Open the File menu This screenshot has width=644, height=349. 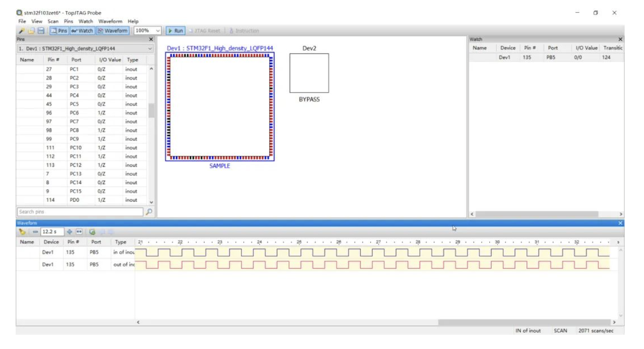(x=22, y=21)
